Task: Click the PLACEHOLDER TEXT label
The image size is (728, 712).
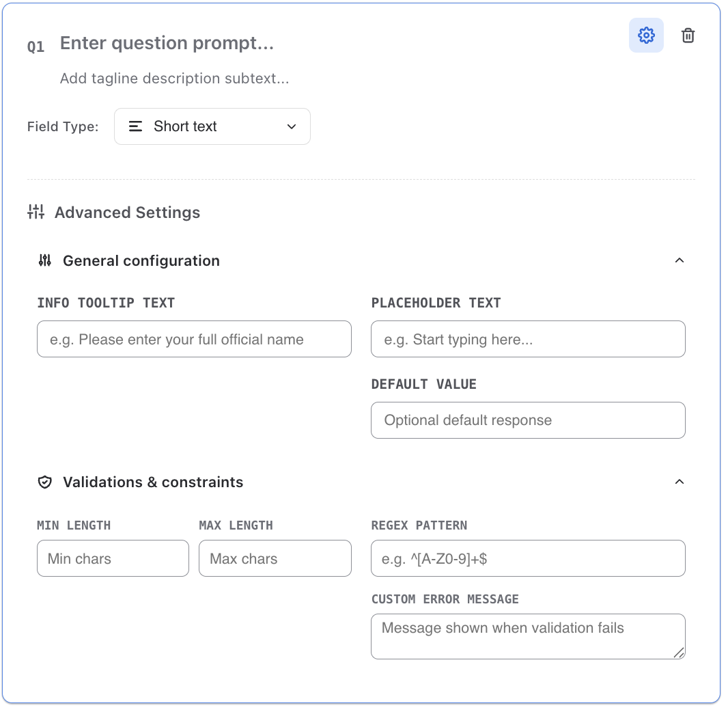Action: [436, 303]
